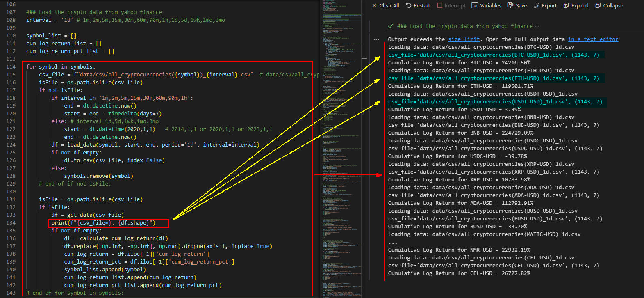Click the 'df = get_data(csv_file)' line
644x298 pixels.
coord(87,215)
